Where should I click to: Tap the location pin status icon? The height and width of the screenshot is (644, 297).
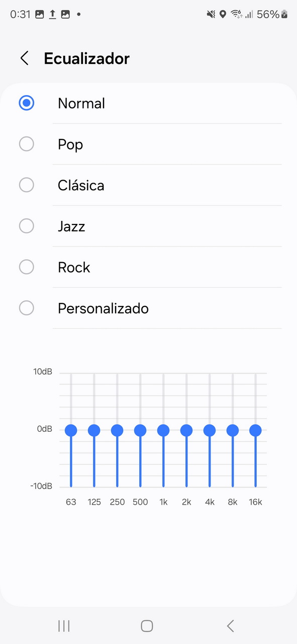(x=223, y=15)
